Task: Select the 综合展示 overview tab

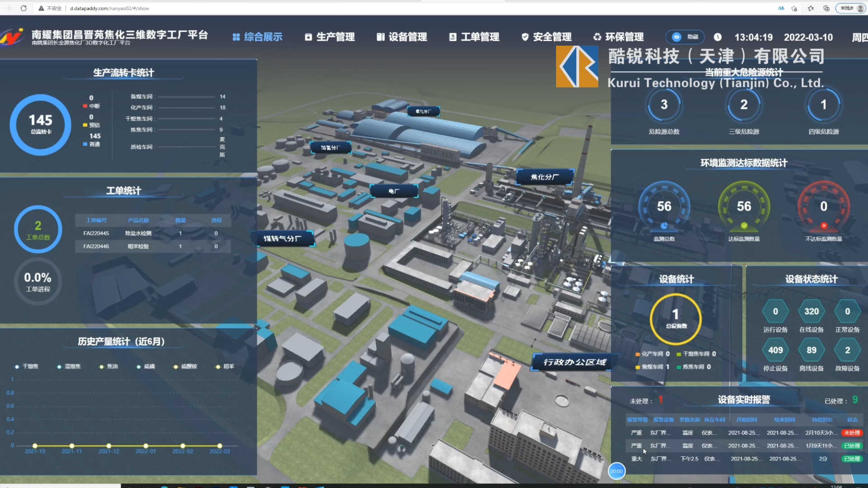Action: [x=258, y=37]
